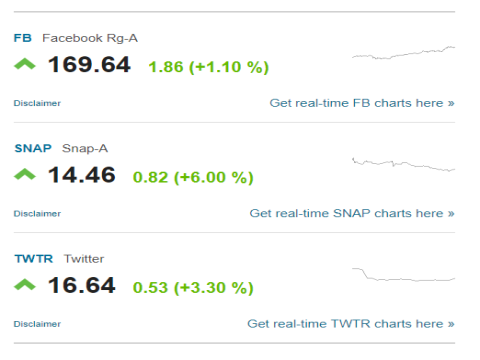View the Disclaimer under the Twitter quote
The width and height of the screenshot is (480, 360).
(37, 324)
